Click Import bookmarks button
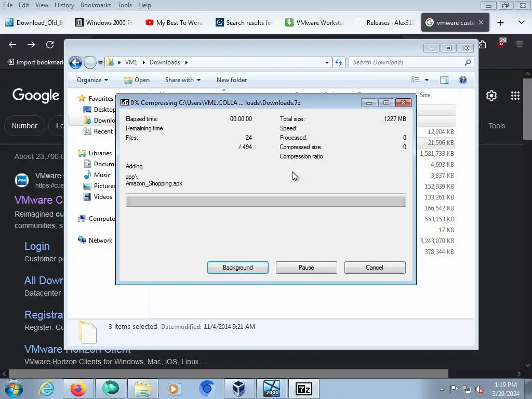This screenshot has height=399, width=532. 35,62
